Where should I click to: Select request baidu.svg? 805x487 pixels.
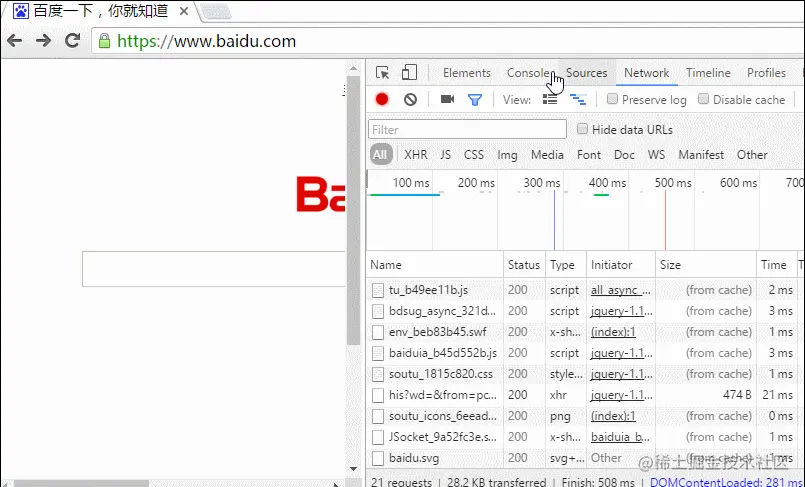pos(414,458)
